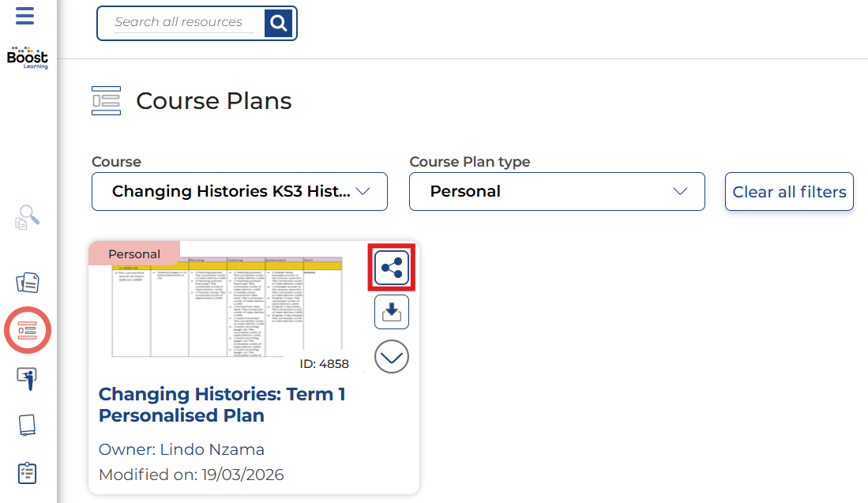Open Changing Histories: Term 1 Personalised Plan link
Viewport: 868px width, 503px height.
click(x=221, y=404)
